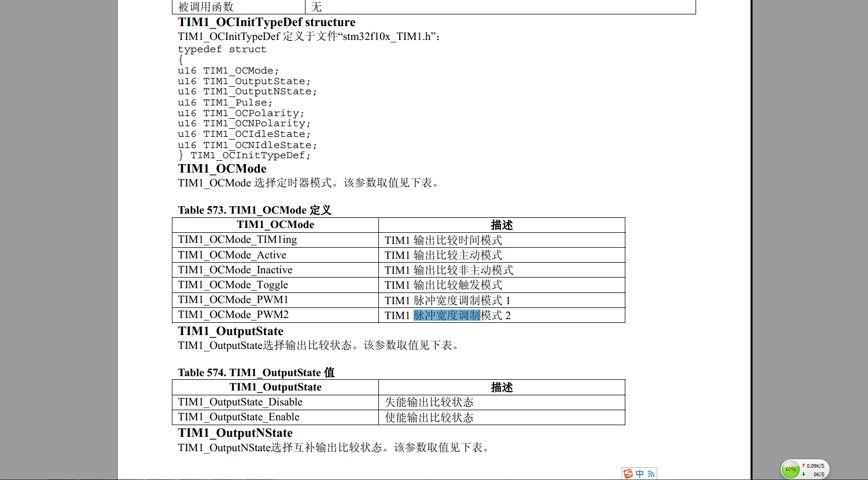Click the signal icon on Sogou toolbar
The height and width of the screenshot is (480, 868).
point(651,474)
